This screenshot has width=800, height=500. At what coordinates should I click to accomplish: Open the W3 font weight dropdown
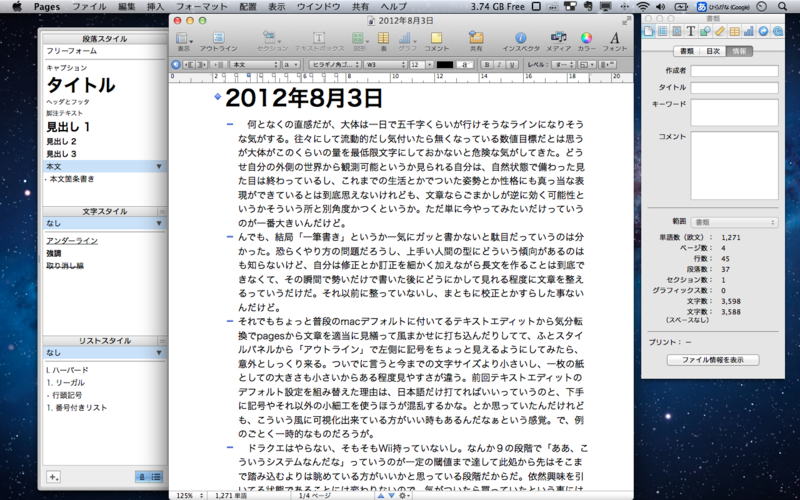coord(385,65)
